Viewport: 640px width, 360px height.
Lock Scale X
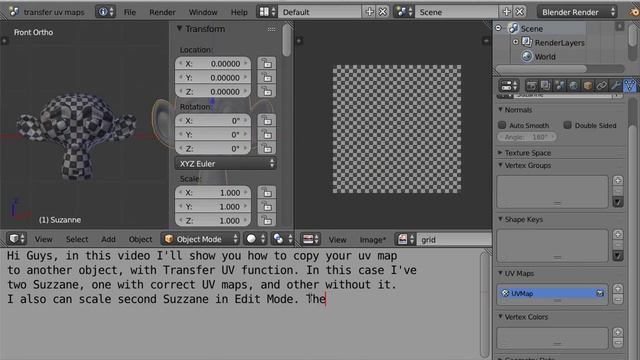coord(267,193)
